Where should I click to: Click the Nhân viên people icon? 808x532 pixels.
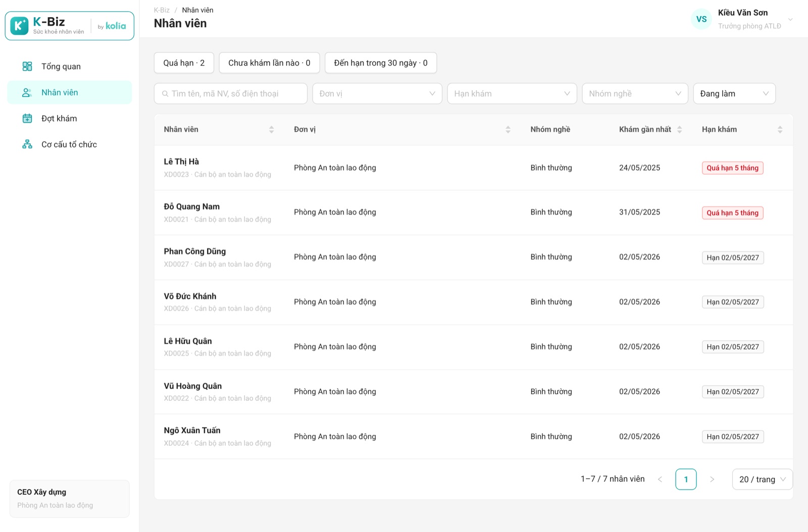(x=27, y=92)
